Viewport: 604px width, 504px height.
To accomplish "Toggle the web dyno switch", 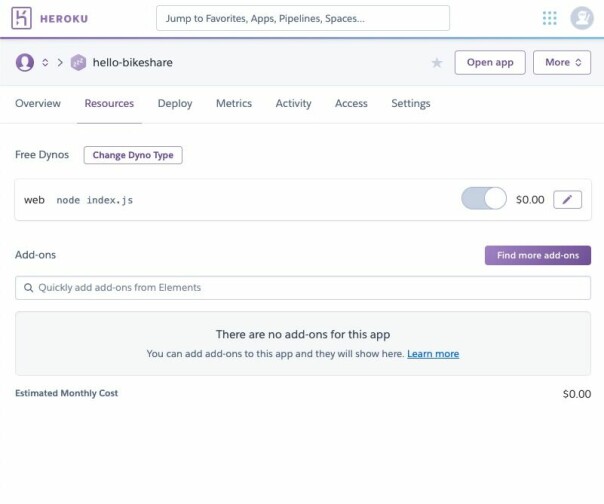I will point(484,198).
